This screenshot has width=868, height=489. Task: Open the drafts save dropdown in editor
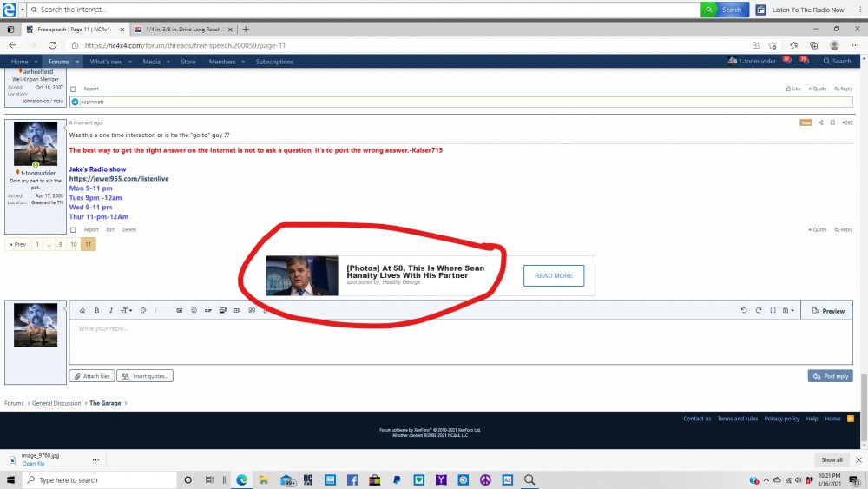click(788, 311)
